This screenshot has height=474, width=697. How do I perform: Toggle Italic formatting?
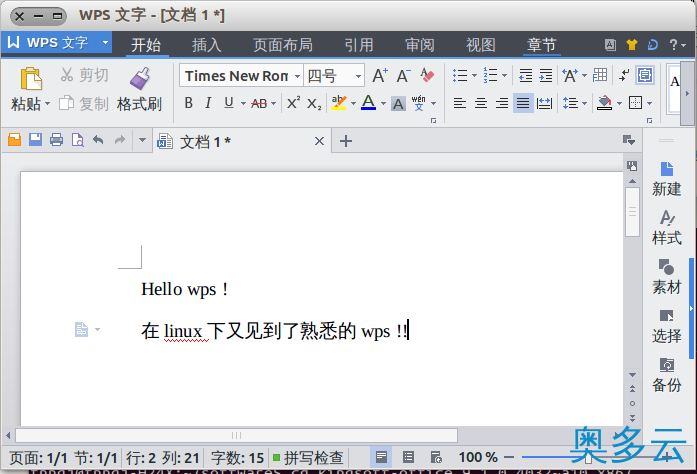coord(208,103)
